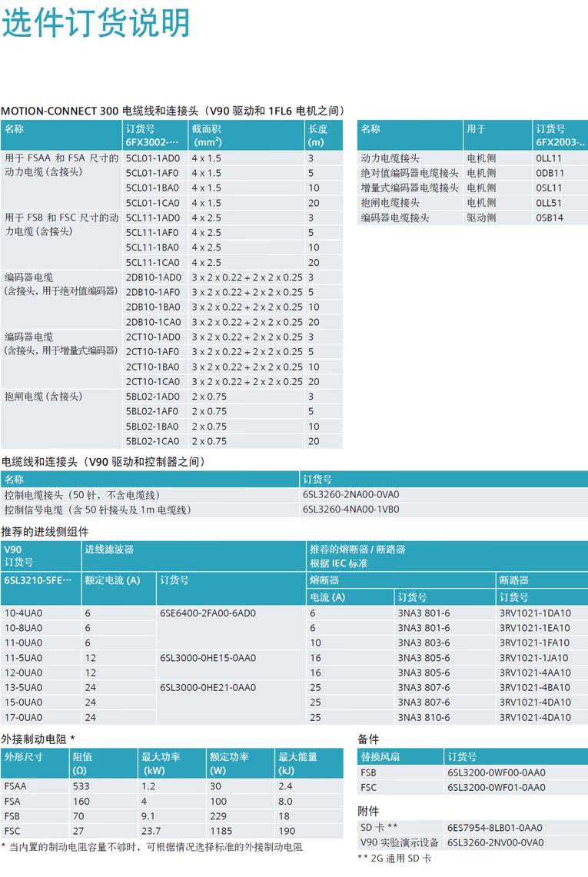This screenshot has width=588, height=877.
Task: Select order number 5CL01-1AD0
Action: tap(153, 158)
